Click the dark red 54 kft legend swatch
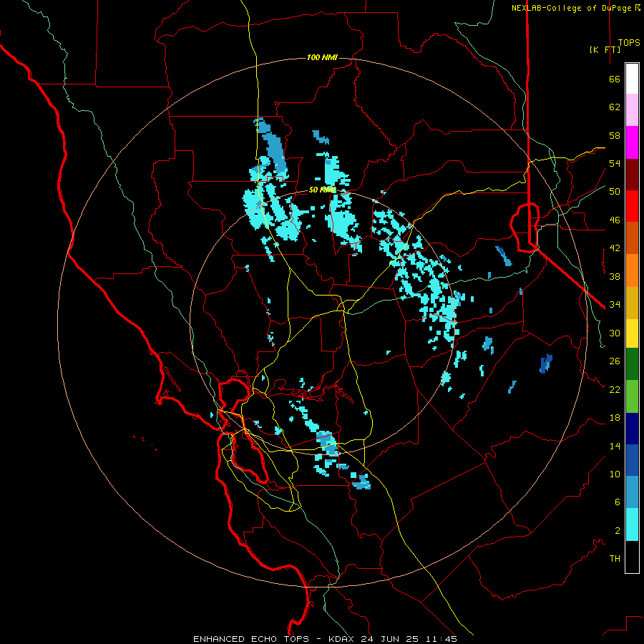This screenshot has height=644, width=644. pyautogui.click(x=632, y=174)
